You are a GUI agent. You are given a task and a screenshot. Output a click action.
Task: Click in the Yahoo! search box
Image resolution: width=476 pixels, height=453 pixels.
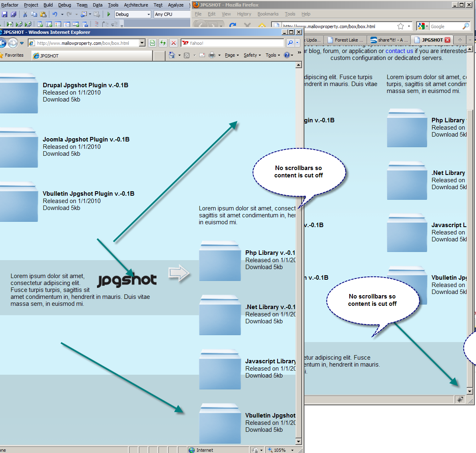pyautogui.click(x=236, y=43)
